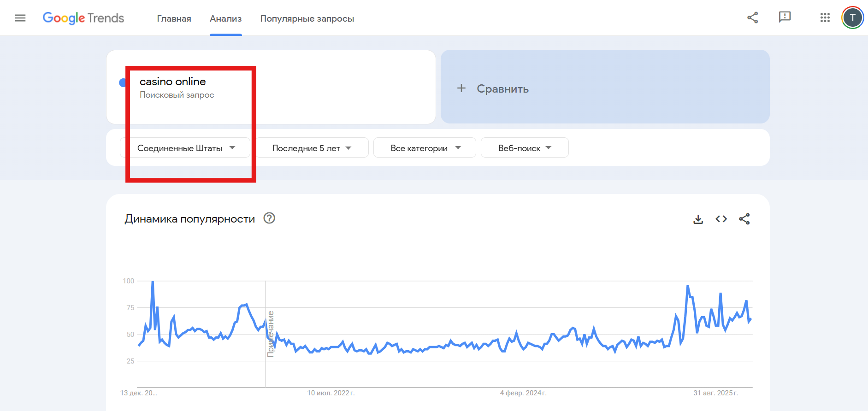Change the Веб-поиск search type
The image size is (868, 411).
point(524,147)
